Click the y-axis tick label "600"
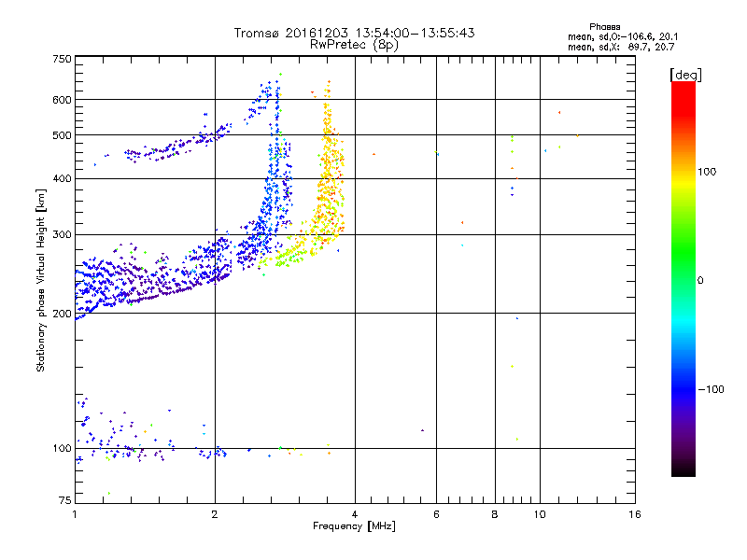 [62, 100]
